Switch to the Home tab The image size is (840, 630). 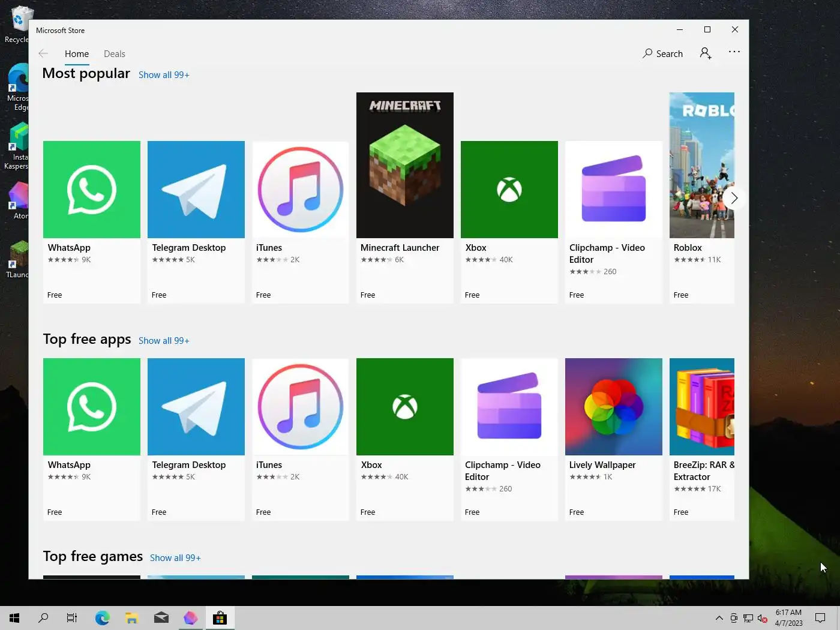click(x=77, y=54)
